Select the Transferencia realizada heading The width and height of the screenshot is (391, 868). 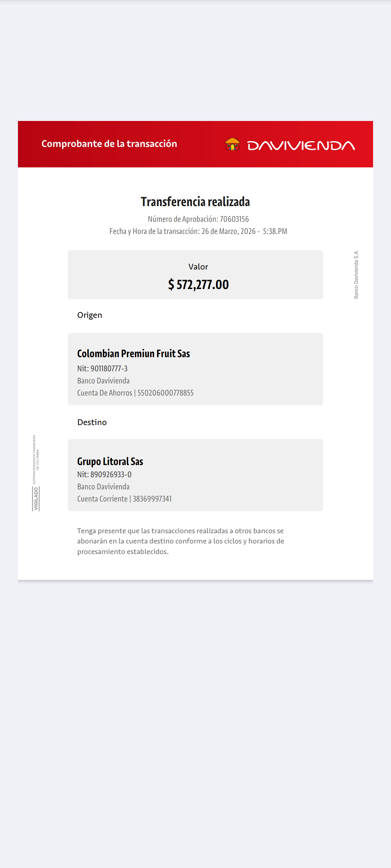pos(195,202)
